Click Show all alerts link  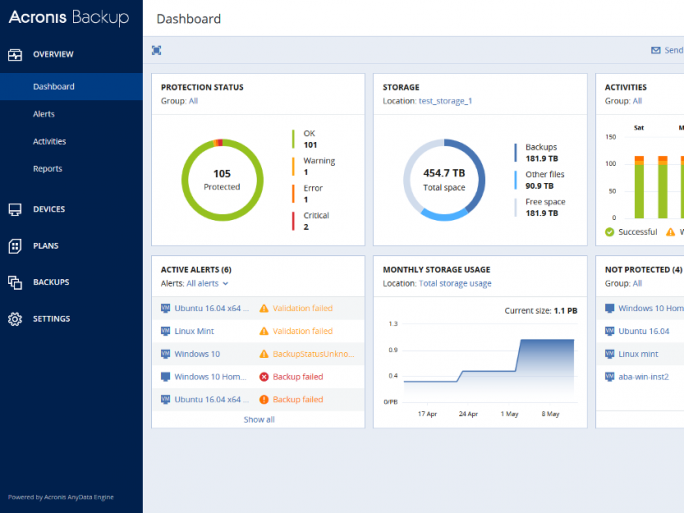tap(259, 420)
